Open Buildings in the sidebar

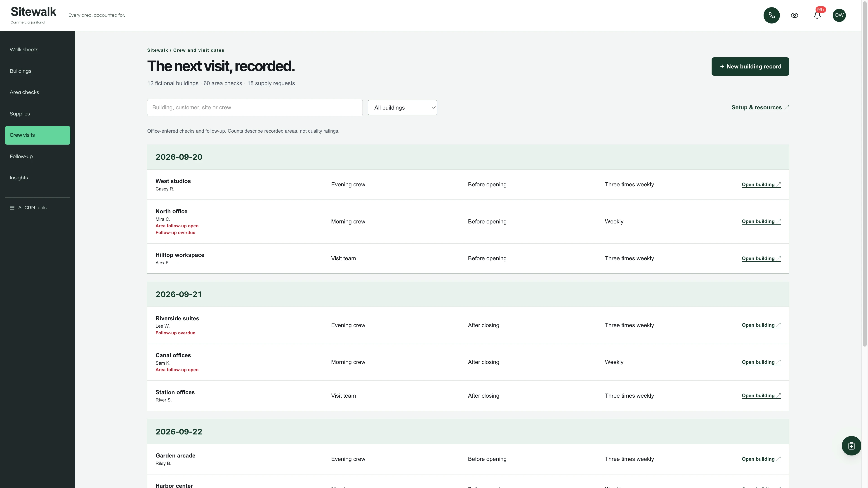tap(37, 71)
